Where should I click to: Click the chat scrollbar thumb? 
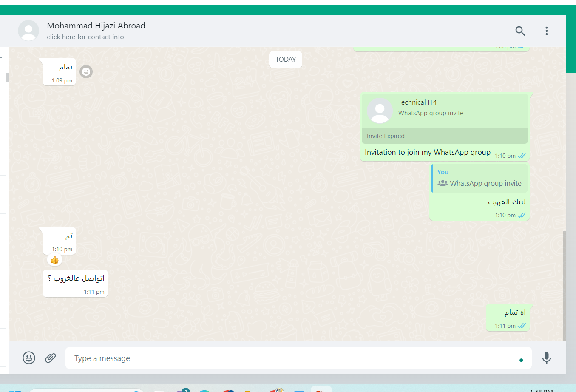click(564, 286)
